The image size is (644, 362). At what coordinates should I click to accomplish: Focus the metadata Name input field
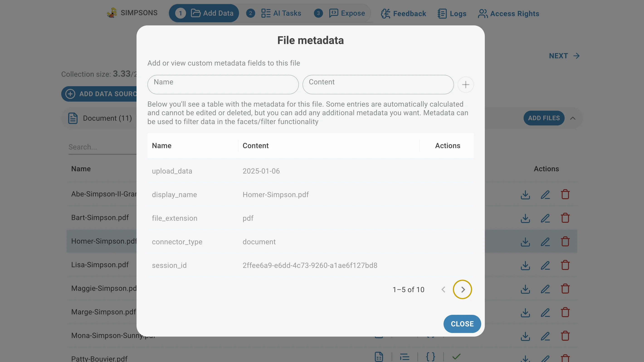(x=223, y=85)
